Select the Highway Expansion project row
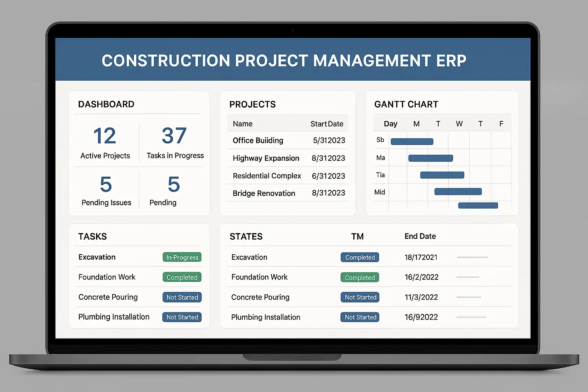The image size is (588, 392). [288, 158]
